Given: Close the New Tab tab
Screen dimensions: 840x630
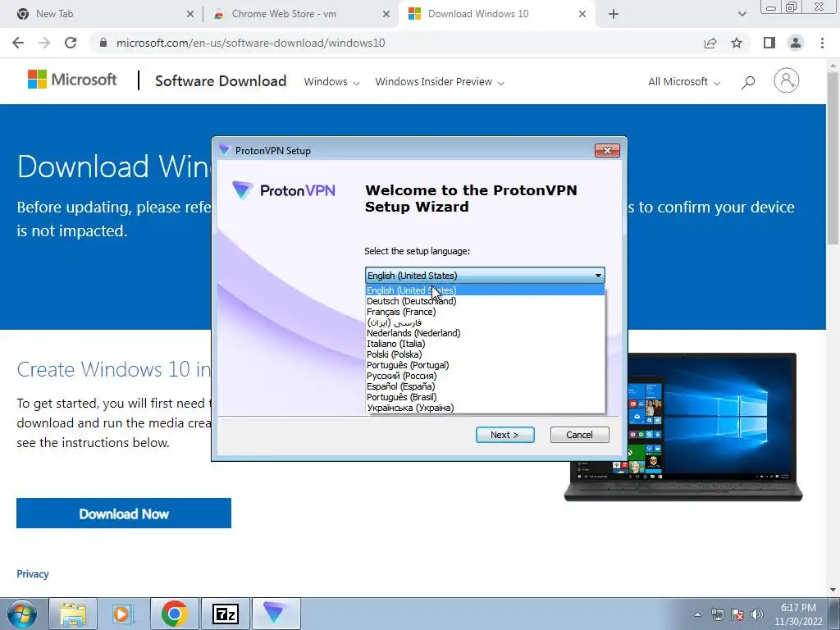Looking at the screenshot, I should point(190,15).
